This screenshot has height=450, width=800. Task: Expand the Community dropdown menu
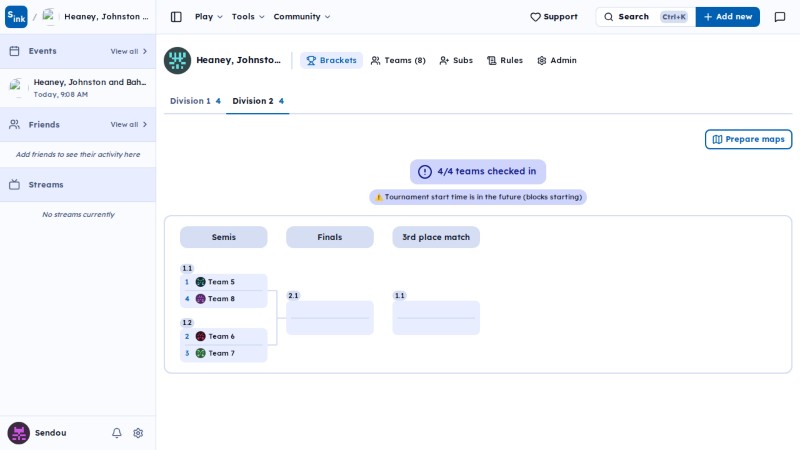302,17
